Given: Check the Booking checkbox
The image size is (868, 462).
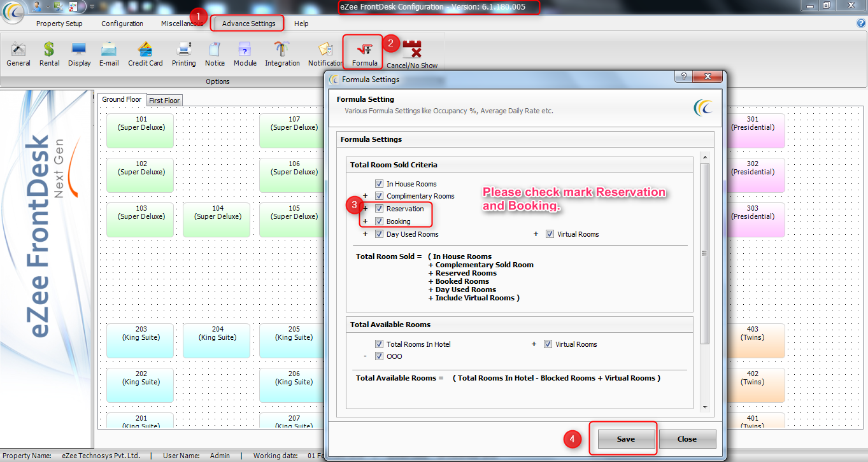Looking at the screenshot, I should point(380,221).
